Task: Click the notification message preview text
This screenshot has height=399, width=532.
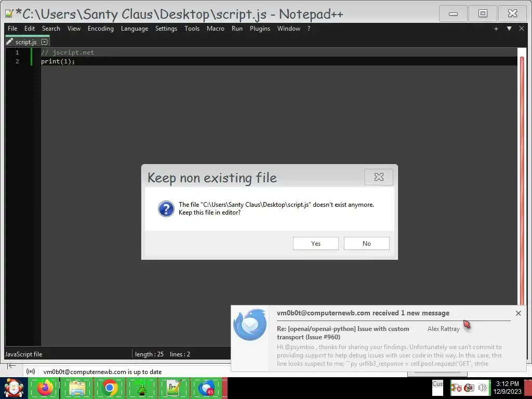Action: point(389,355)
